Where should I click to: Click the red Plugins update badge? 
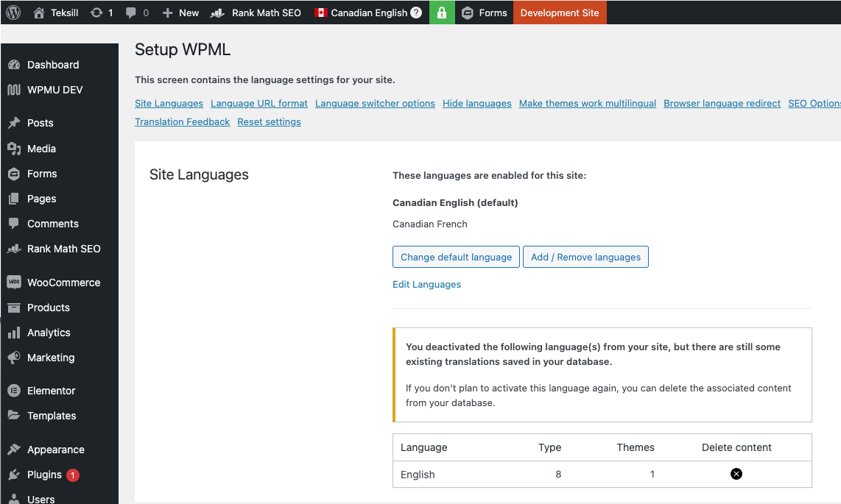coord(73,475)
